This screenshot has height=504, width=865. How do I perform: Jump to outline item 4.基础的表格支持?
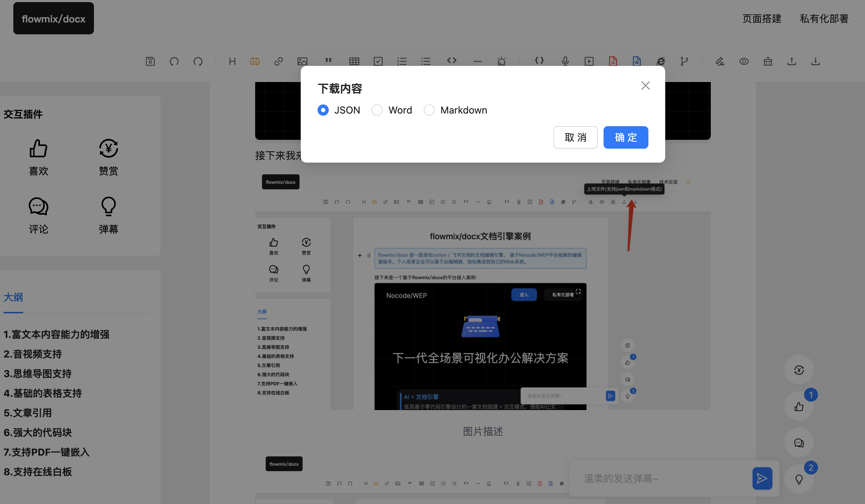(x=42, y=393)
